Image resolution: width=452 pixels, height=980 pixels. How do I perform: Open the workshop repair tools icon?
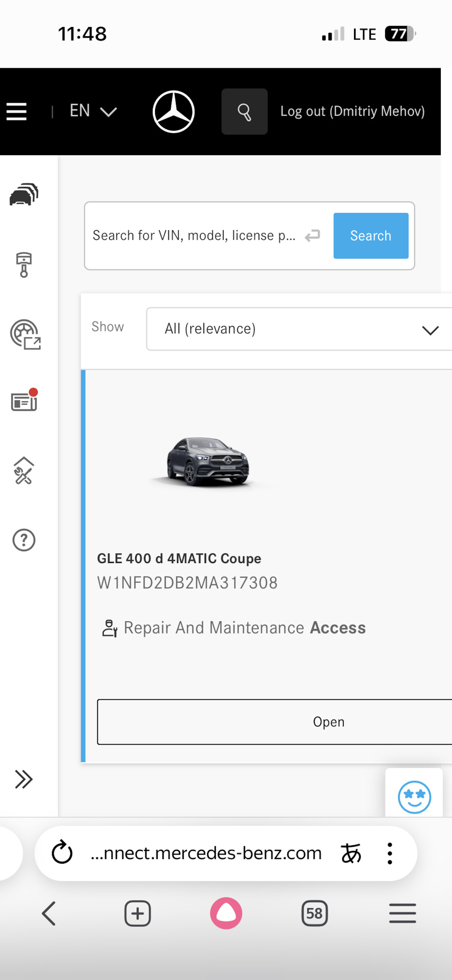23,471
